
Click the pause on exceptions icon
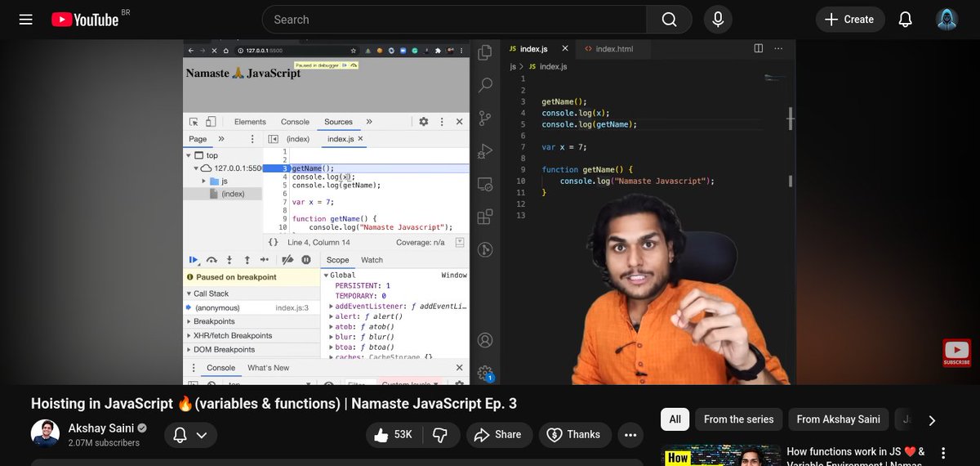click(306, 260)
